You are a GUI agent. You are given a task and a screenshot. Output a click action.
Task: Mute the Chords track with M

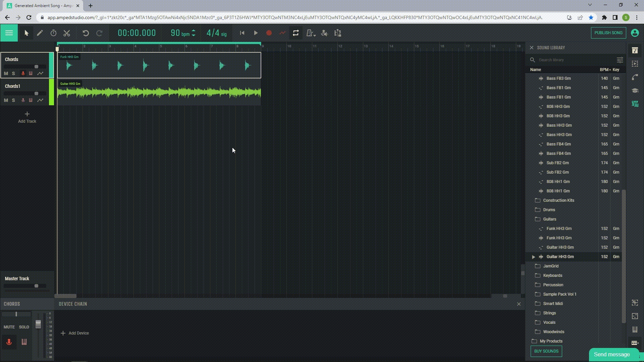coord(6,73)
